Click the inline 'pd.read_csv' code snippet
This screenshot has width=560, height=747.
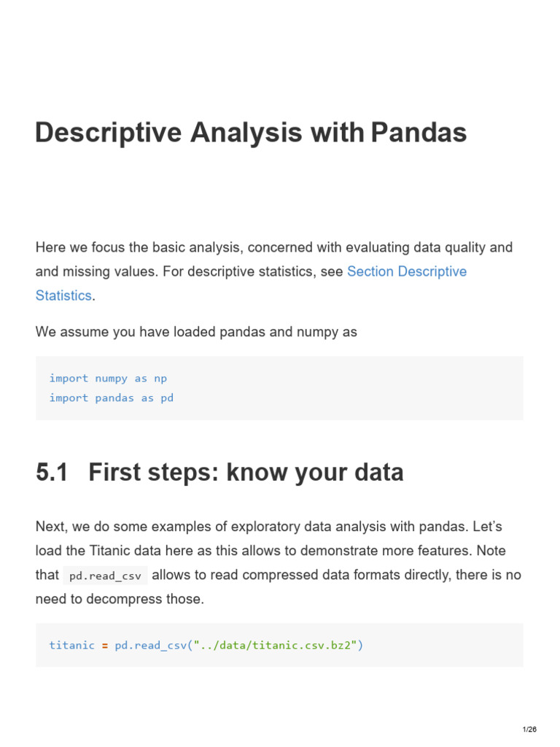coord(105,576)
